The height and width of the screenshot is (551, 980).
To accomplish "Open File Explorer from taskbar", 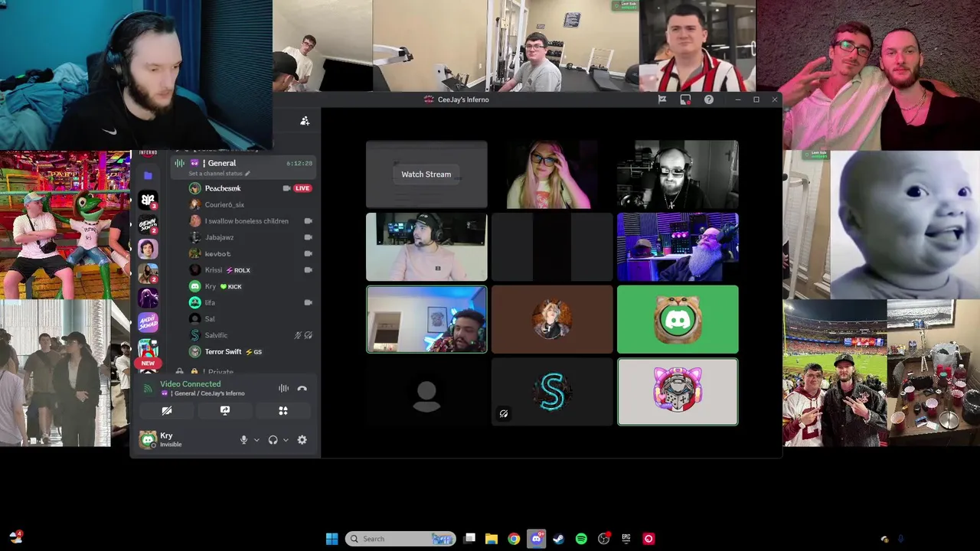I will pos(492,539).
